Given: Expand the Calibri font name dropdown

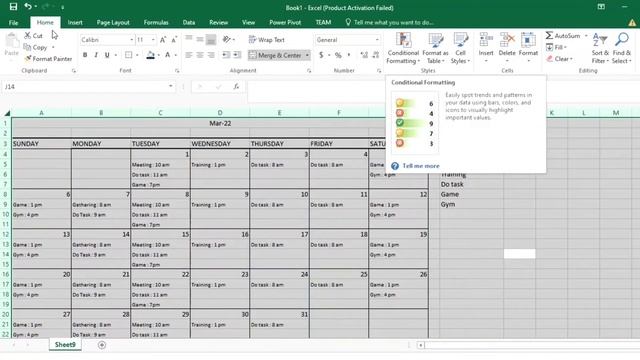Looking at the screenshot, I should (131, 40).
